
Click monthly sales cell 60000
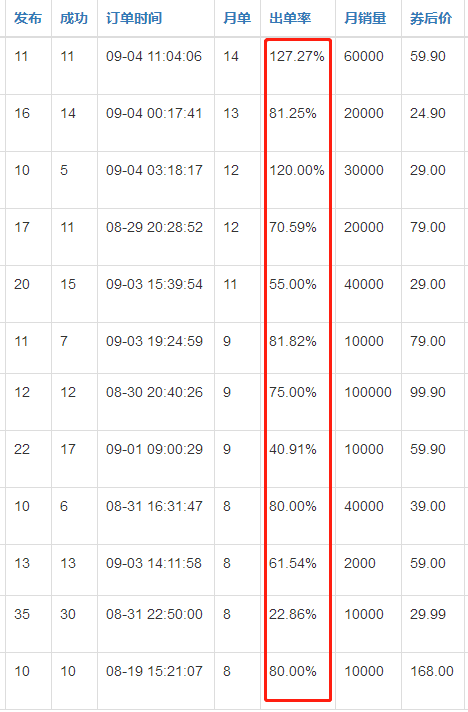coord(364,57)
